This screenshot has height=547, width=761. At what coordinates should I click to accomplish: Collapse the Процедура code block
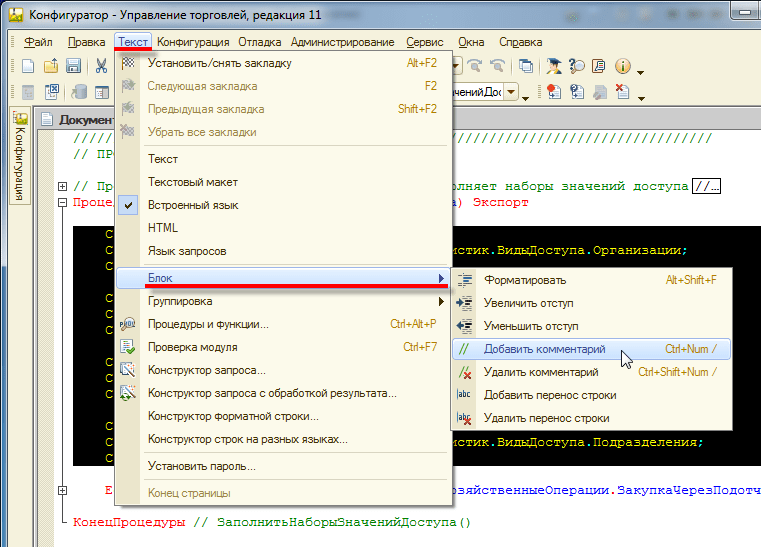tap(63, 202)
